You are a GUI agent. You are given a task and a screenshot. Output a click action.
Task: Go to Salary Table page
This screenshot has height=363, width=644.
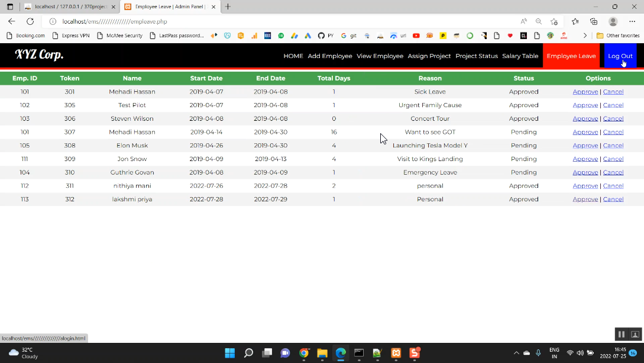point(520,56)
